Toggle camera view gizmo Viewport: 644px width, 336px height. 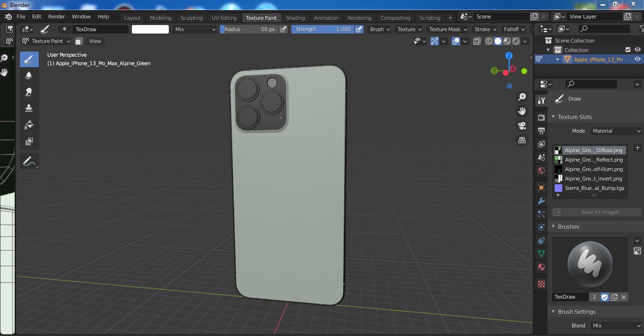click(522, 126)
